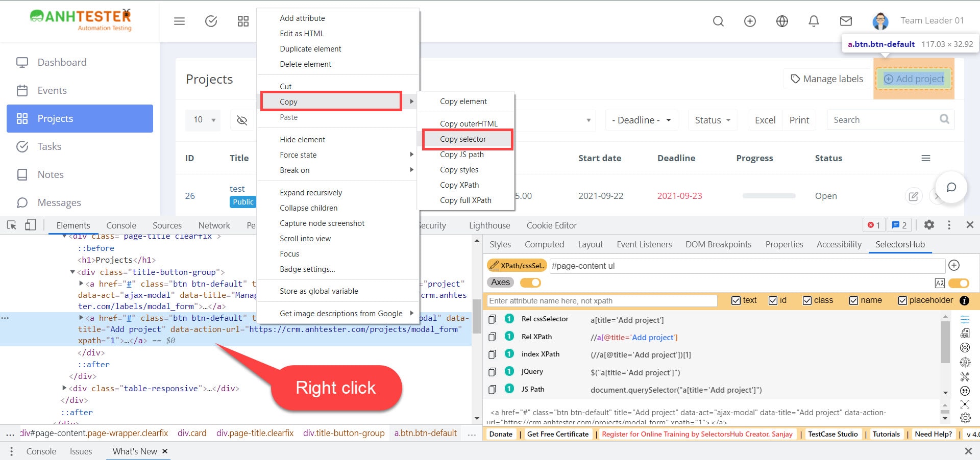Open the 10 rows-per-page dropdown
The image size is (980, 460).
[203, 120]
